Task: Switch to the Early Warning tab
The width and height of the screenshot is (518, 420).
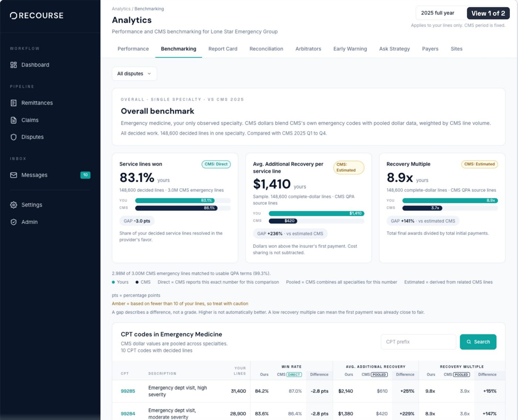Action: pos(350,49)
